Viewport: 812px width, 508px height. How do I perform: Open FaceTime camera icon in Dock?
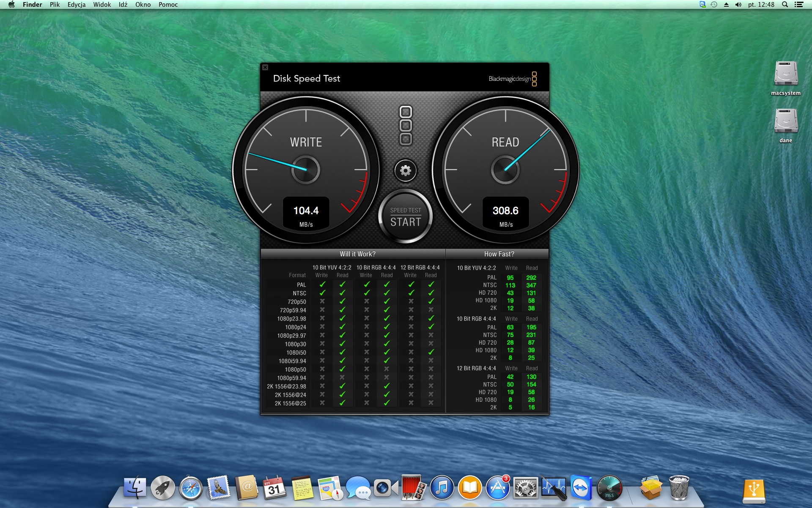(x=386, y=488)
